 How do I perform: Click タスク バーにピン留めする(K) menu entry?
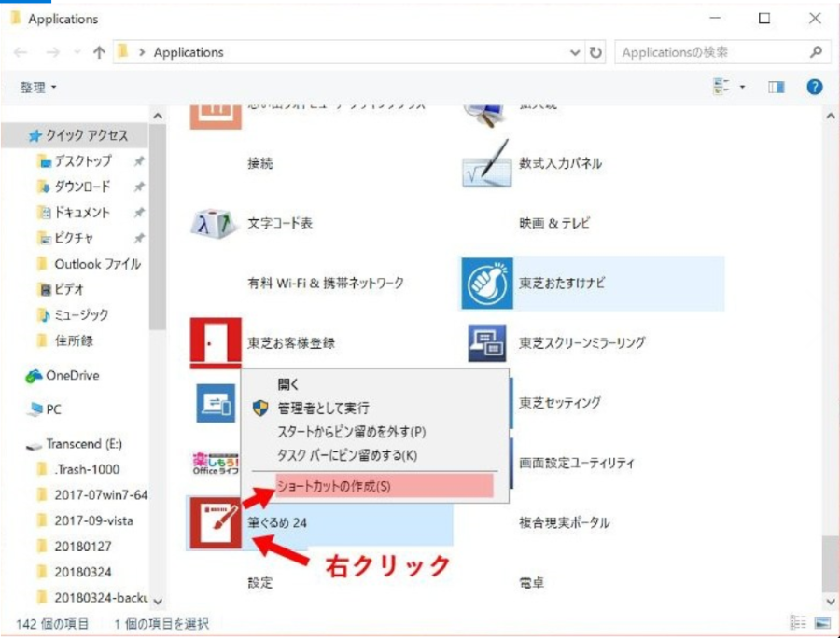[347, 455]
